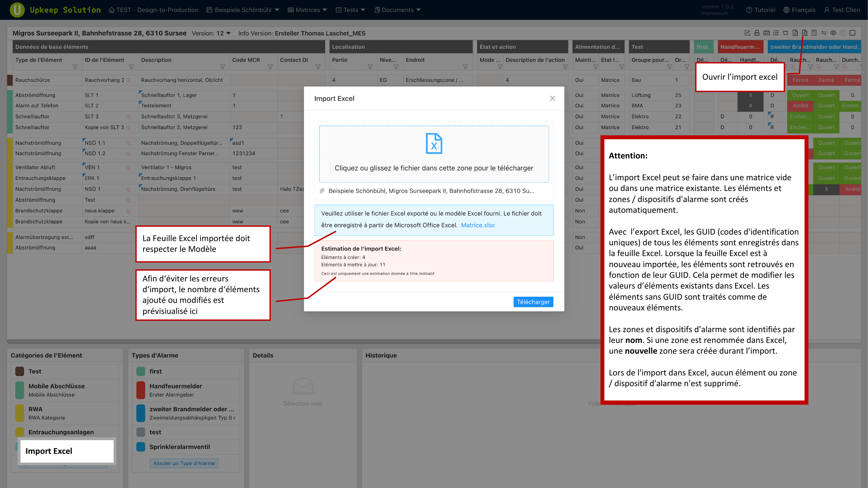868x488 pixels.
Task: Open the Tests menu
Action: 350,10
